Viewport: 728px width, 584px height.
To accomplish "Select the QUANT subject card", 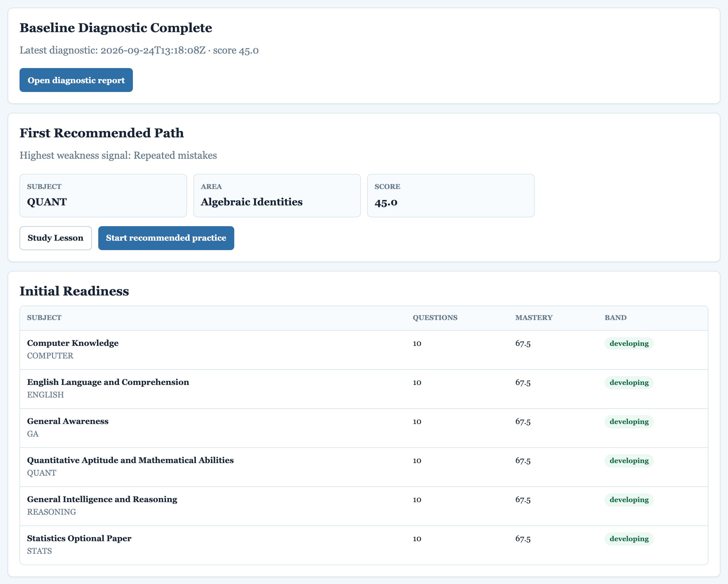I will pos(103,196).
